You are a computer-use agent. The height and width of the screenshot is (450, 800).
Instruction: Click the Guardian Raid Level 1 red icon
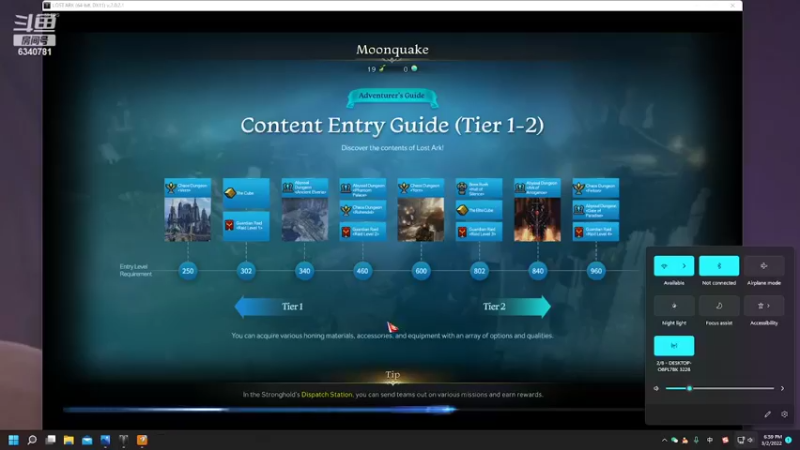click(x=230, y=225)
